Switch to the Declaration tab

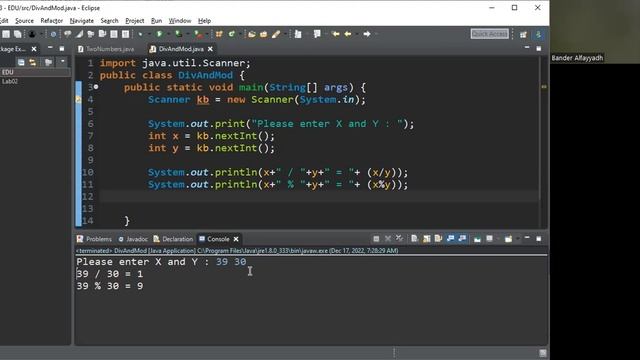[173, 239]
